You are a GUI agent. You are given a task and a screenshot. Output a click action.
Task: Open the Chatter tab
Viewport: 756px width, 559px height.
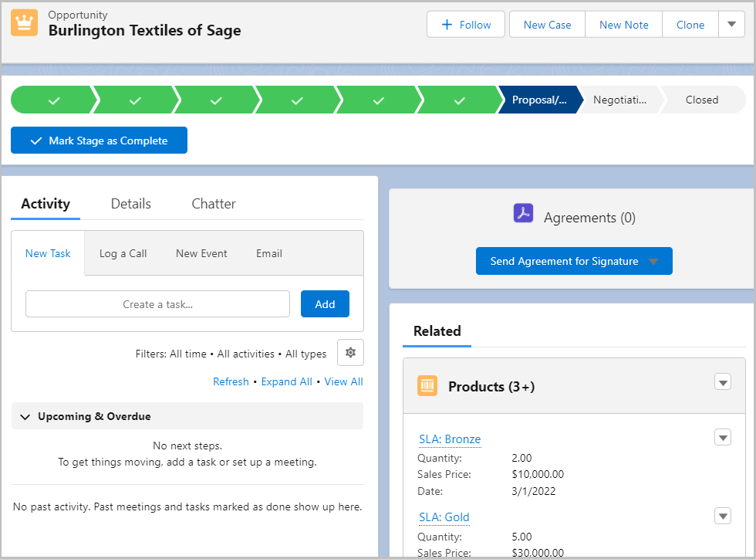(214, 204)
